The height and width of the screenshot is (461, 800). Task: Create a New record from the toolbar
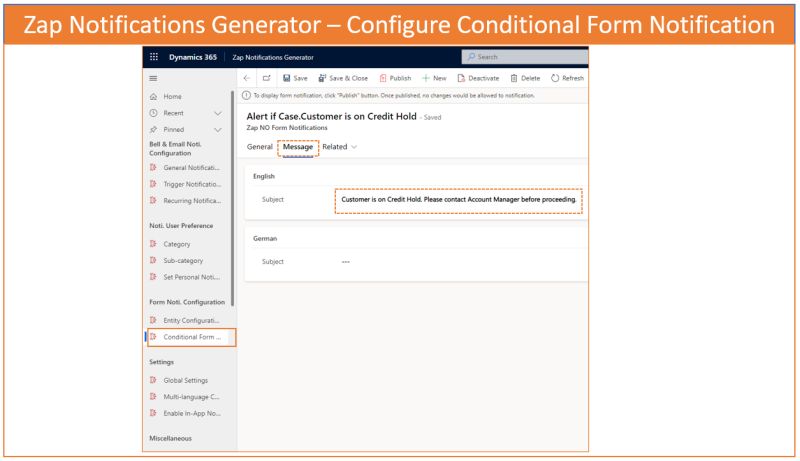click(x=434, y=78)
